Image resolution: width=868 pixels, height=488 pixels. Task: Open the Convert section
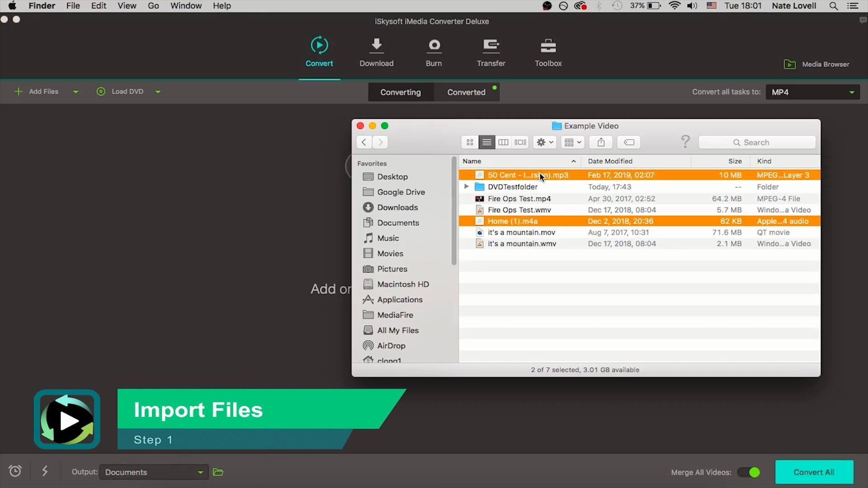tap(319, 52)
